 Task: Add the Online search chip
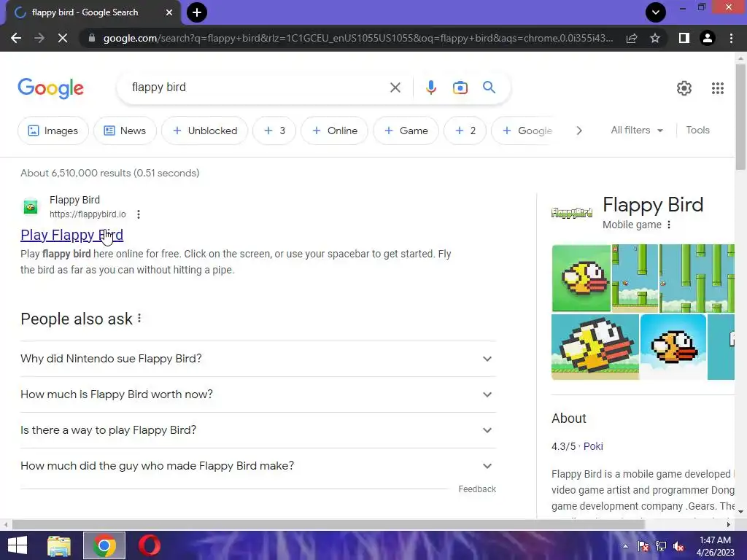pyautogui.click(x=334, y=131)
